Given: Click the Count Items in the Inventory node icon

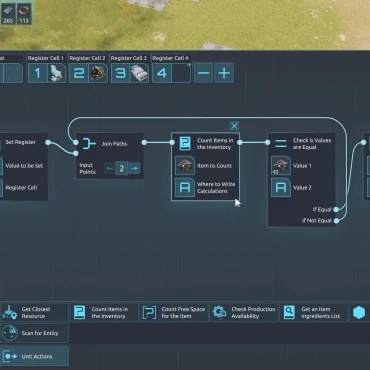Looking at the screenshot, I should (185, 144).
